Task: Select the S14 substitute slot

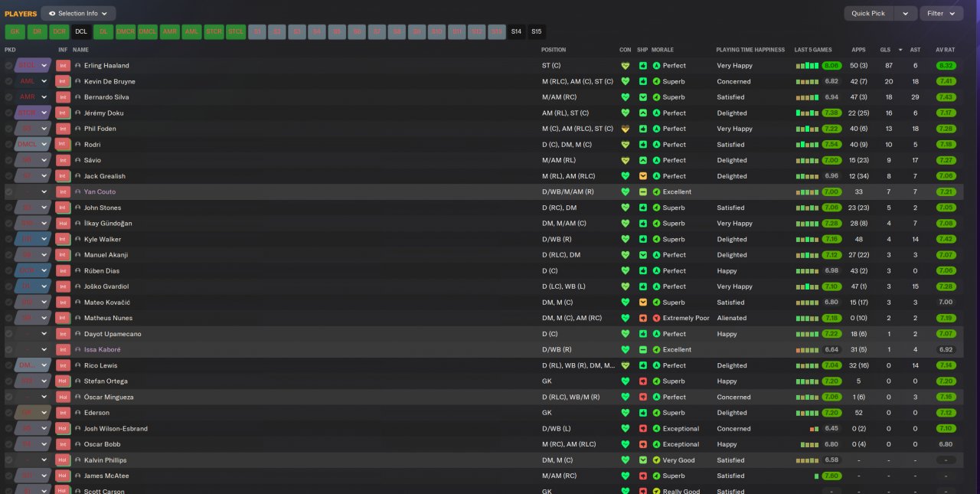Action: tap(516, 31)
